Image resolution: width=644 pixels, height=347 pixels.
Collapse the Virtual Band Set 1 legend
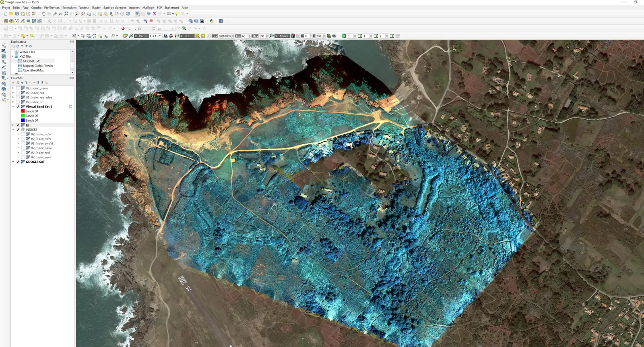(x=13, y=107)
